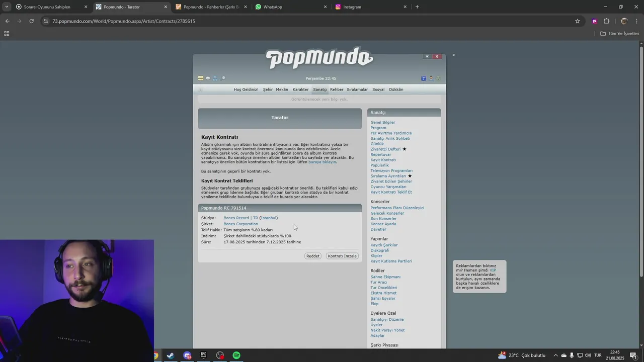Click the Hoş Geldiniz! menu
Image resolution: width=644 pixels, height=362 pixels.
[x=246, y=89]
